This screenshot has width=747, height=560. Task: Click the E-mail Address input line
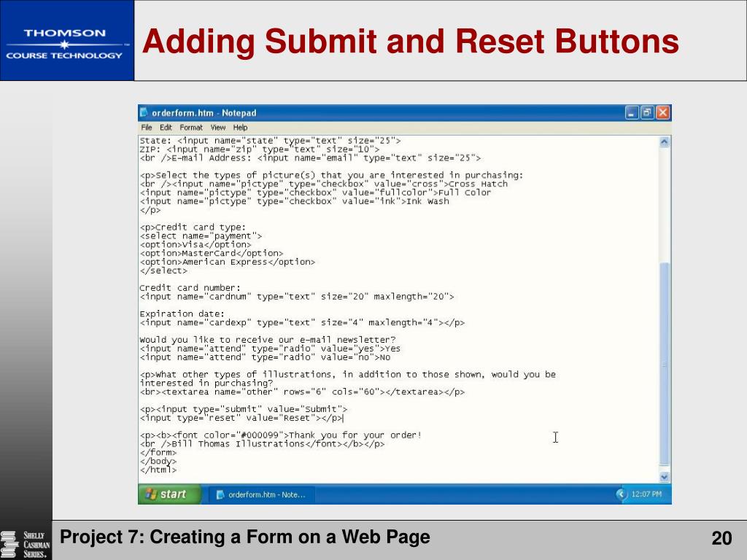[310, 158]
